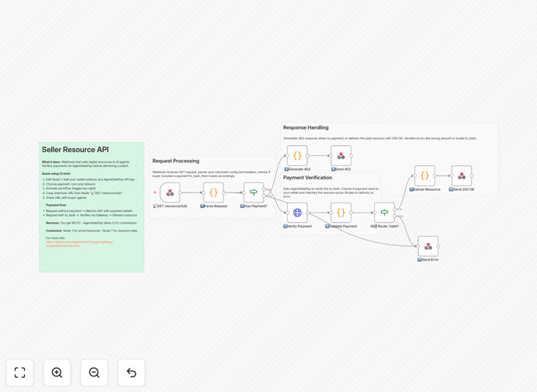Click the undo/reset arrow canvas button

pyautogui.click(x=131, y=373)
